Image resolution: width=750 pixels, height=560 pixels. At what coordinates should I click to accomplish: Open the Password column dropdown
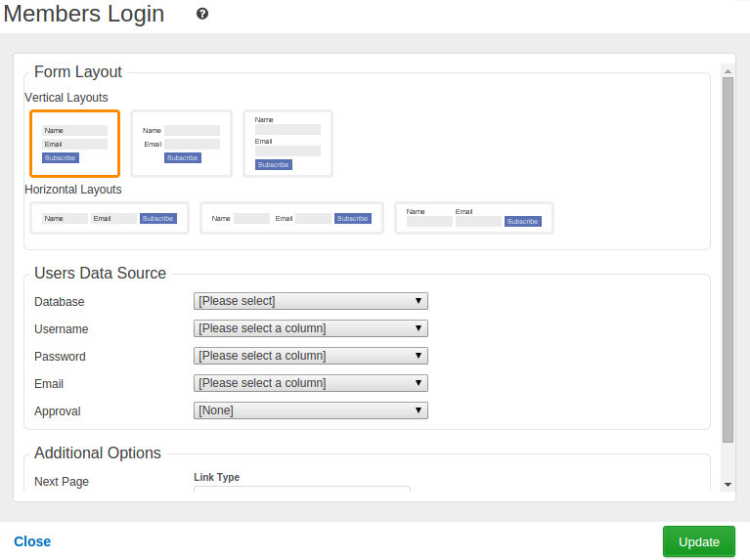tap(311, 356)
